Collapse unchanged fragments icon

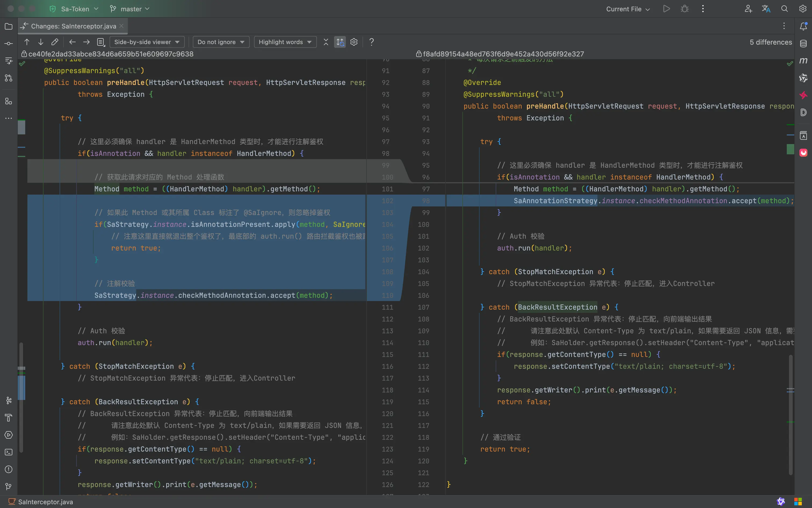click(x=326, y=42)
